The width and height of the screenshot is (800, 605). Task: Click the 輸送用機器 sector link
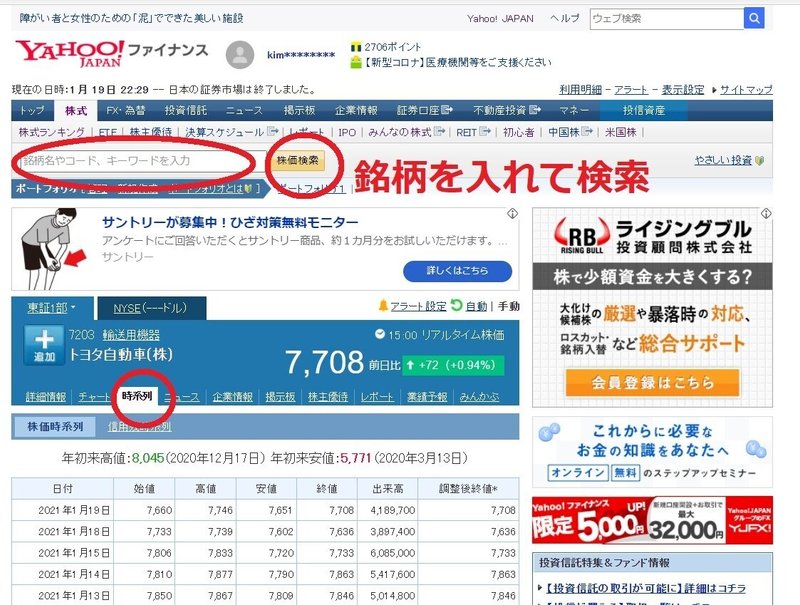[131, 335]
